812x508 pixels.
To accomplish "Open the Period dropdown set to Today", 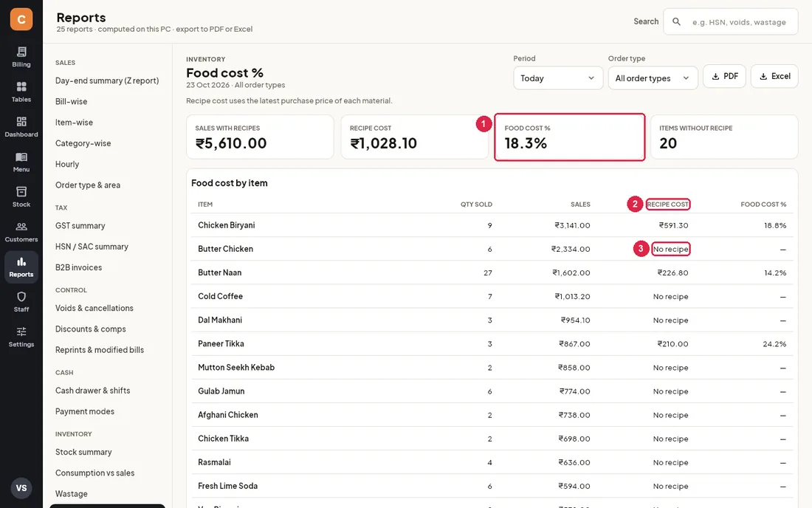I will point(558,78).
